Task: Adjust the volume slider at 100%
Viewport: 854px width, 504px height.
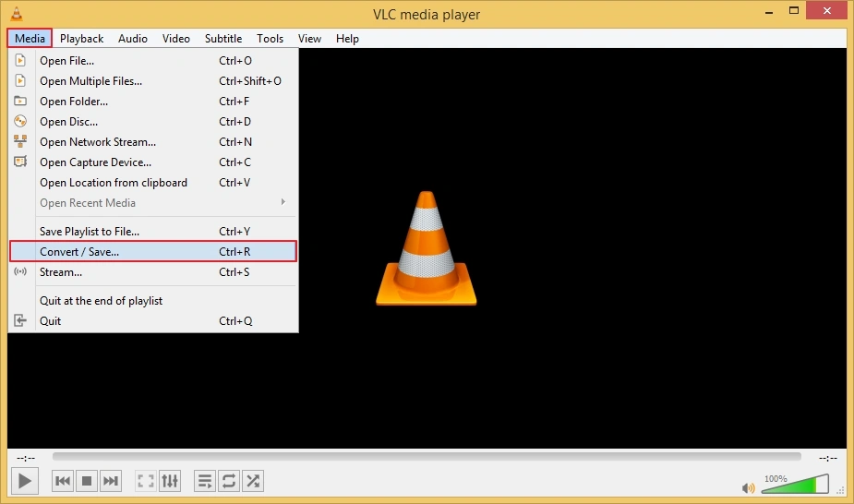Action: (795, 484)
